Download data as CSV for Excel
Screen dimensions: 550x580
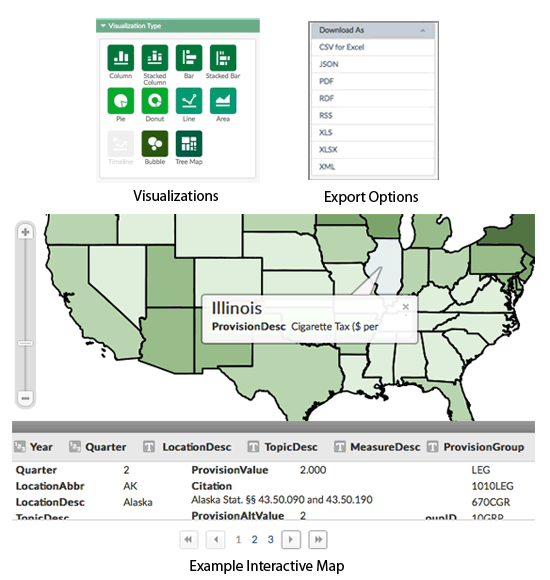click(373, 47)
